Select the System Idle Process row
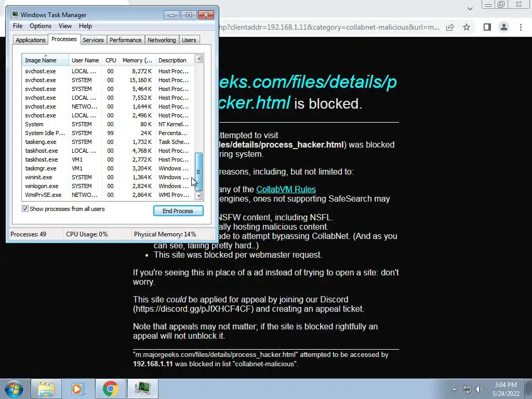The width and height of the screenshot is (532, 399). click(108, 133)
